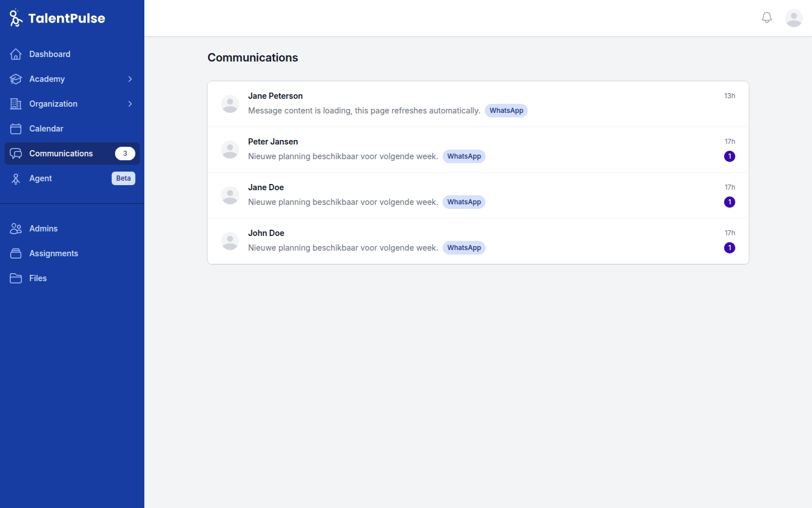
Task: Click the Admins people icon
Action: (x=16, y=229)
